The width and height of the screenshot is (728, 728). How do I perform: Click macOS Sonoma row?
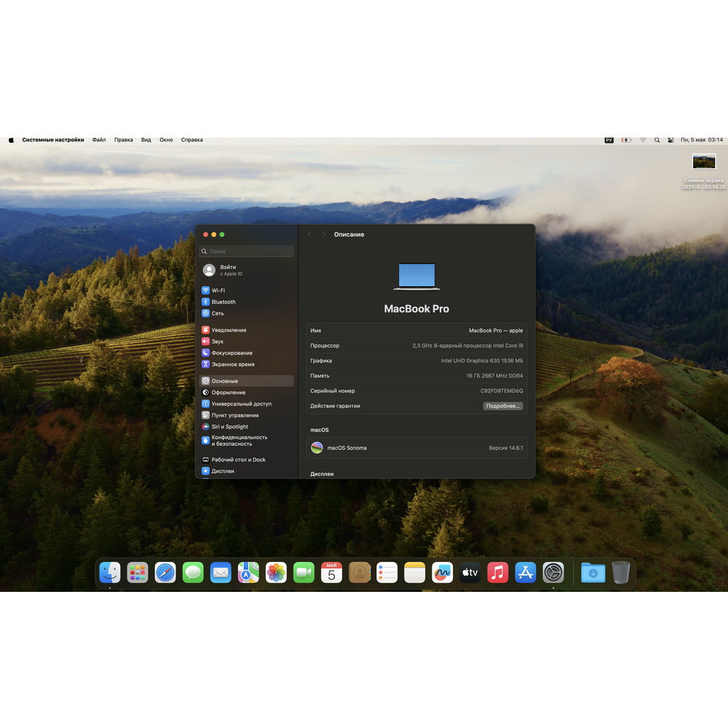(416, 448)
